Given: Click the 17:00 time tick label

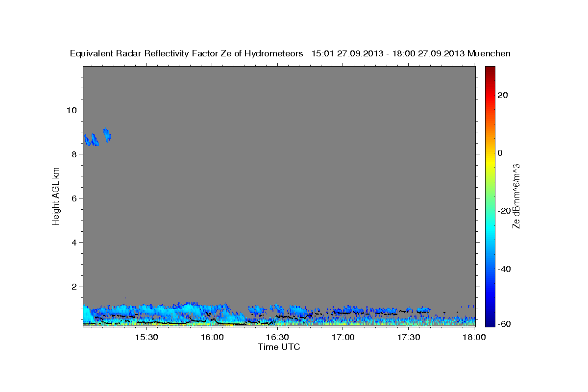Looking at the screenshot, I should tap(343, 338).
